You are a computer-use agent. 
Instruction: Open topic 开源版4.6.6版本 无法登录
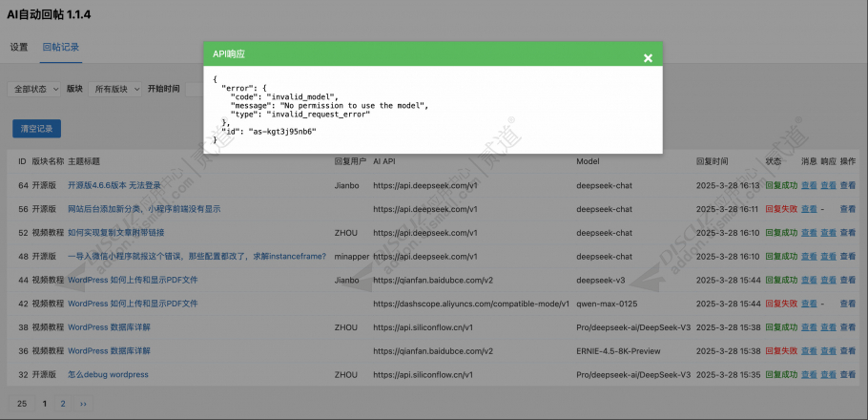[114, 185]
